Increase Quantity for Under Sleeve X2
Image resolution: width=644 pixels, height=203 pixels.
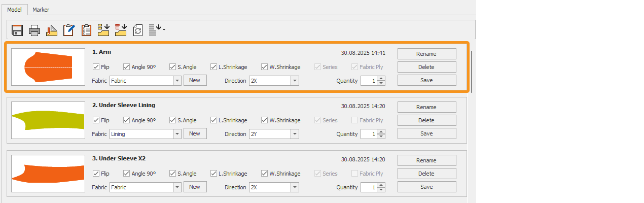click(381, 185)
